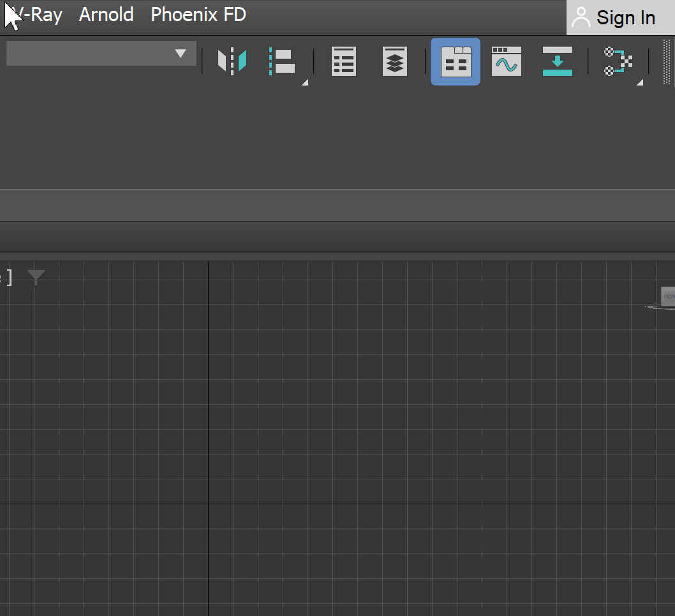Click the teal download-arrow toolbar icon
675x616 pixels.
[558, 61]
